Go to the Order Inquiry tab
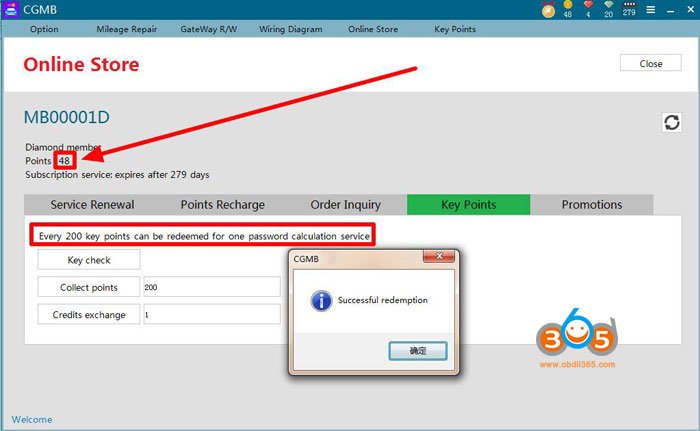 (346, 204)
